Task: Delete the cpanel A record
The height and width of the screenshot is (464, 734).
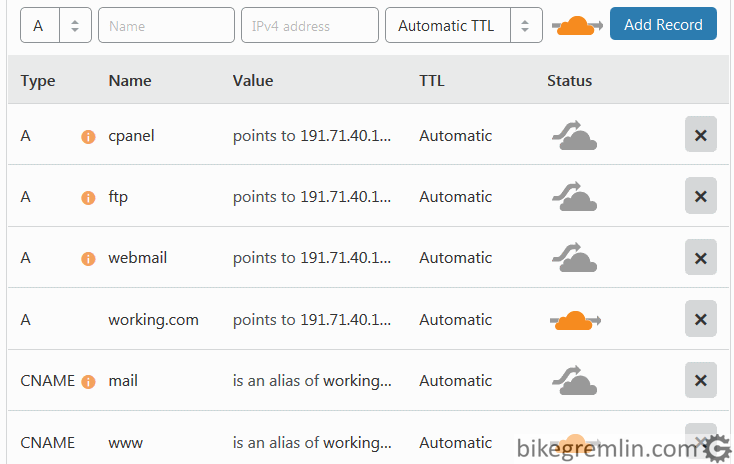Action: click(x=701, y=134)
